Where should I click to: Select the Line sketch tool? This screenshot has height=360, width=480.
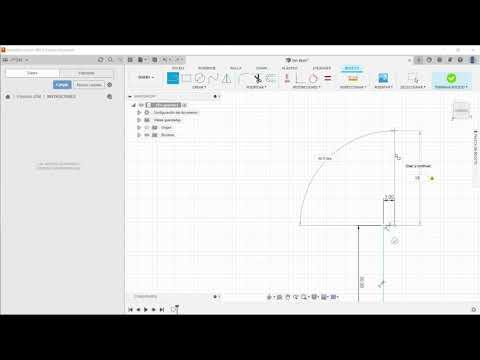tap(173, 78)
